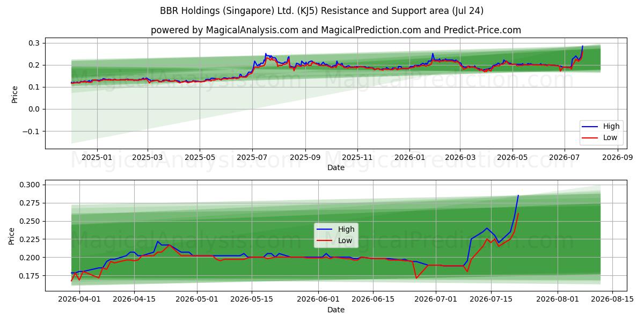Click the '0.175' price tick in bottom chart
Viewport: 644px width, 322px height.
click(x=30, y=276)
